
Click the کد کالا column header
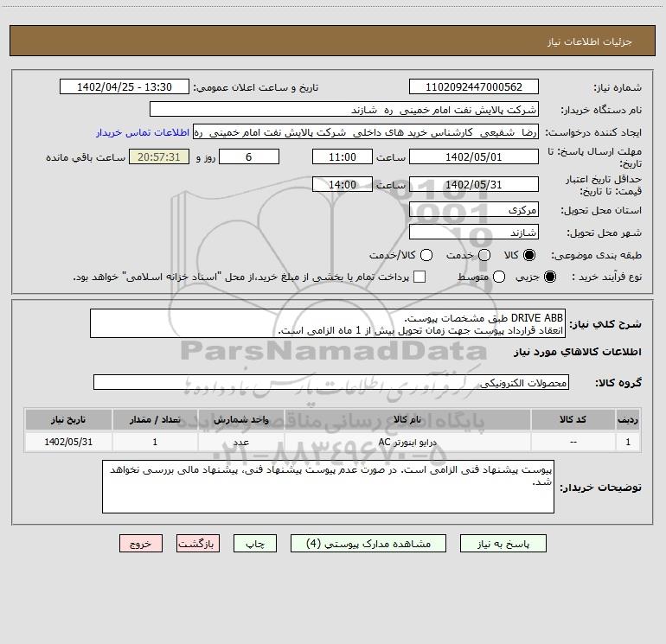pos(573,420)
